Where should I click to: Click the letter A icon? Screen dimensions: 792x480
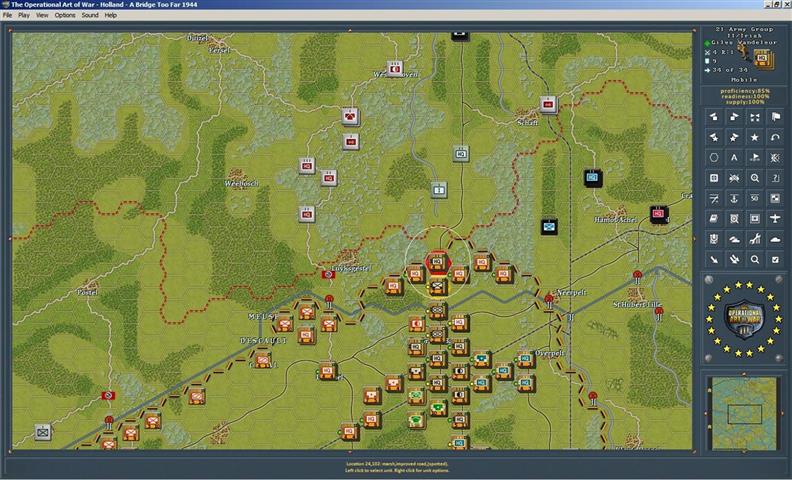tap(734, 158)
